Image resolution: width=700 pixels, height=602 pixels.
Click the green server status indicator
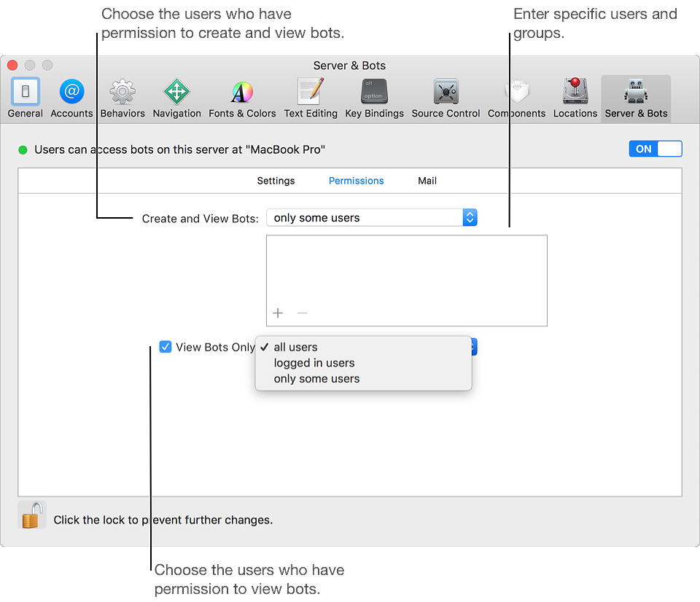pos(23,149)
